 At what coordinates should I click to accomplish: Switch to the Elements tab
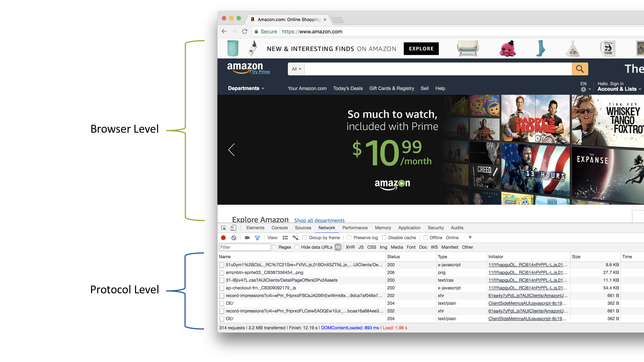255,228
